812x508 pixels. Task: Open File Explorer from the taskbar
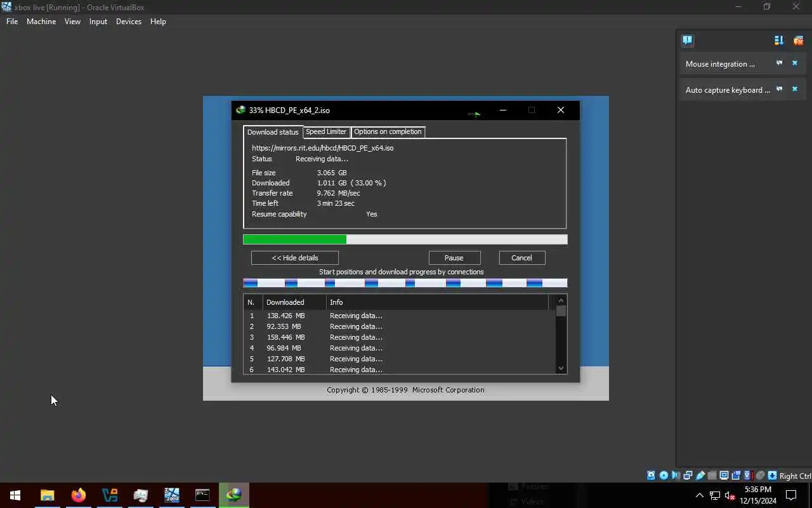coord(47,495)
